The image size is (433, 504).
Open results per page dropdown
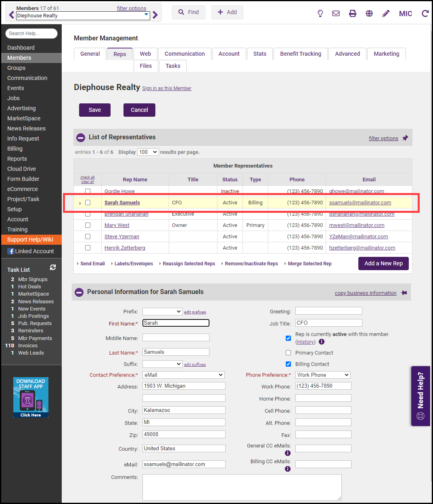click(148, 152)
